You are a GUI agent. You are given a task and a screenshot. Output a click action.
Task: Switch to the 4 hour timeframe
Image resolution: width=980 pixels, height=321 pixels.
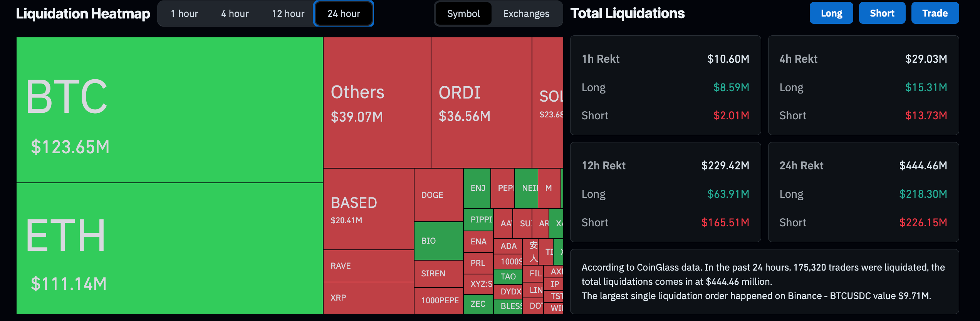click(x=235, y=14)
